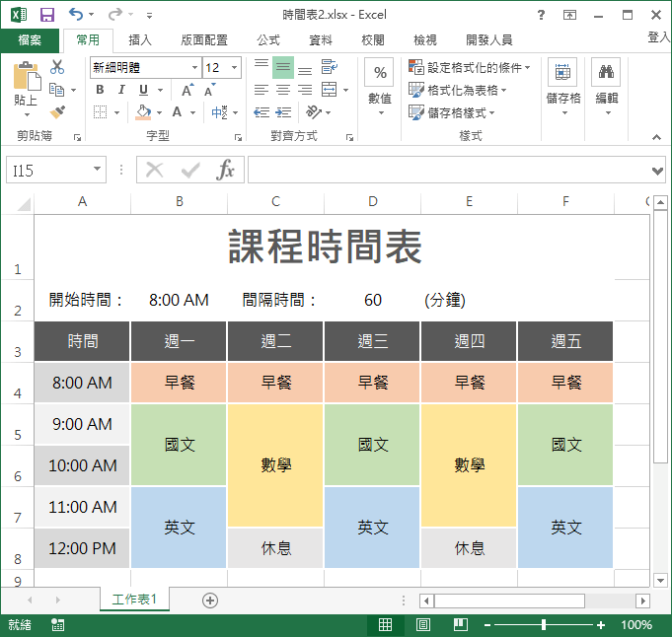
Task: Open the Name Box dropdown arrow
Action: pos(98,169)
